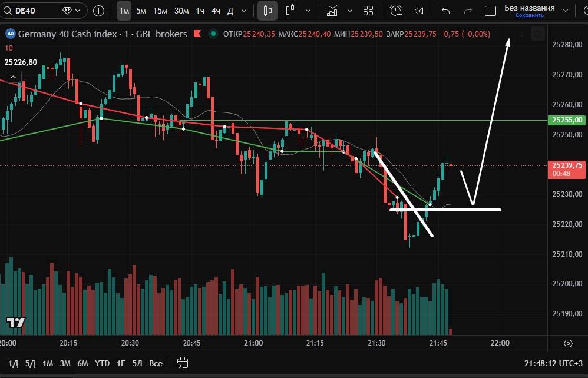Open the indicator templates dropdown chevron
The image size is (588, 378).
351,11
